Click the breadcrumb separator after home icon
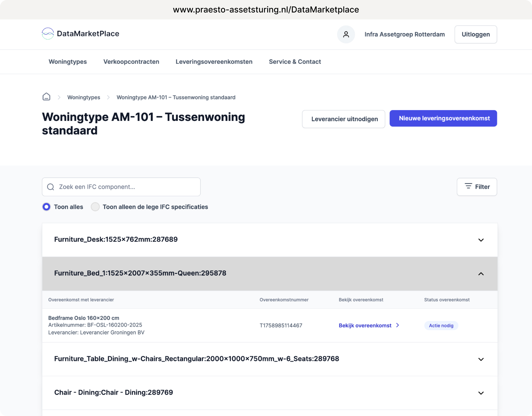The width and height of the screenshot is (532, 416). point(59,97)
